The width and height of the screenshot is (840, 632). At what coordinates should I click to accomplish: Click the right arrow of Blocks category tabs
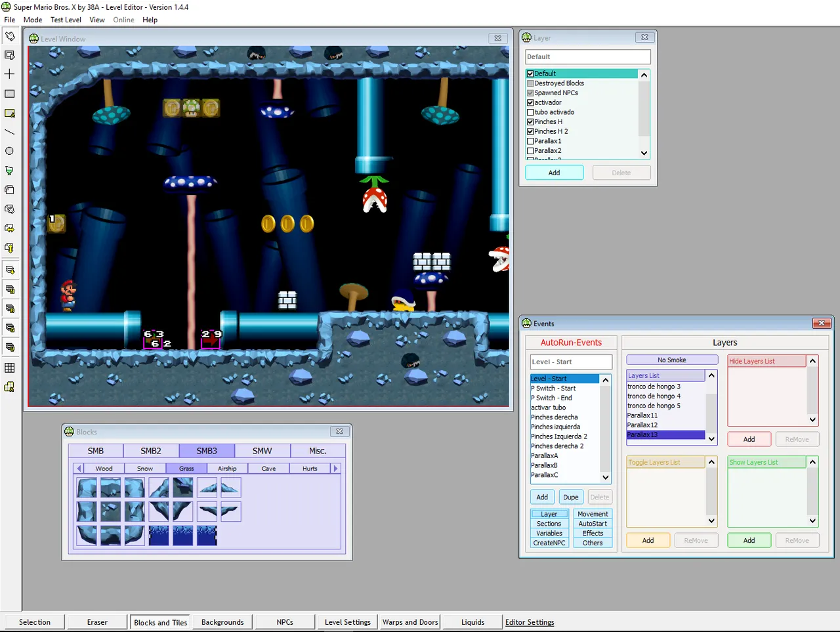(x=335, y=469)
